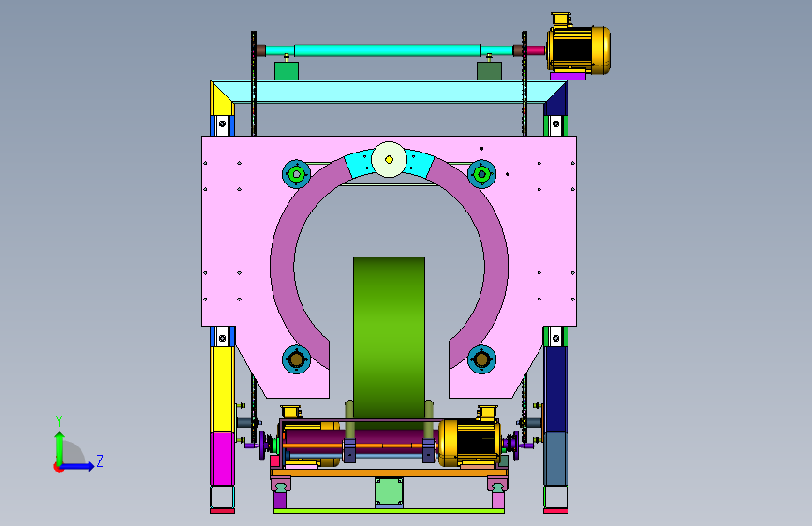Click the white disc atop the ring
This screenshot has height=526, width=812.
pyautogui.click(x=390, y=159)
